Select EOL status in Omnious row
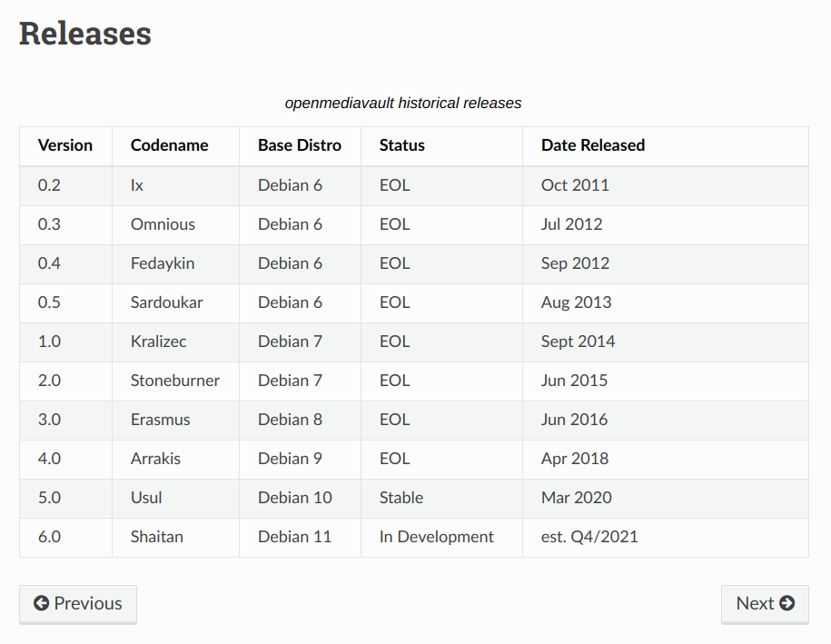Image resolution: width=831 pixels, height=644 pixels. point(395,224)
